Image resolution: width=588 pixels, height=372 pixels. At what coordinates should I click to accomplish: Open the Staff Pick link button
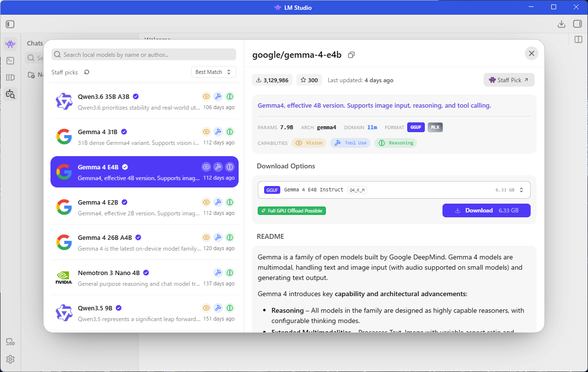[509, 80]
